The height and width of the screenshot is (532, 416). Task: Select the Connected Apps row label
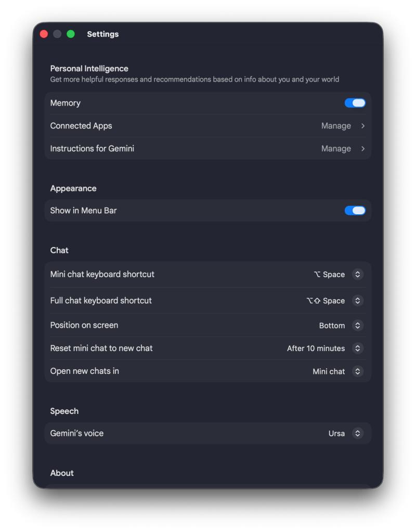(81, 126)
